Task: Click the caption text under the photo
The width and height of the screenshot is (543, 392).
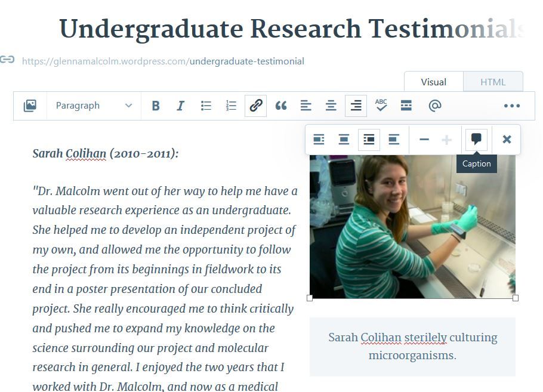Action: click(x=412, y=346)
